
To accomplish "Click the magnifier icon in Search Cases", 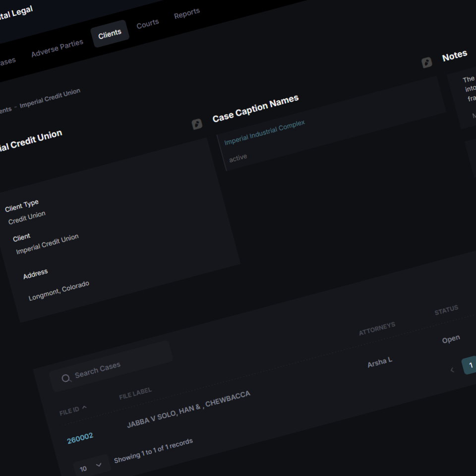I will coord(66,378).
